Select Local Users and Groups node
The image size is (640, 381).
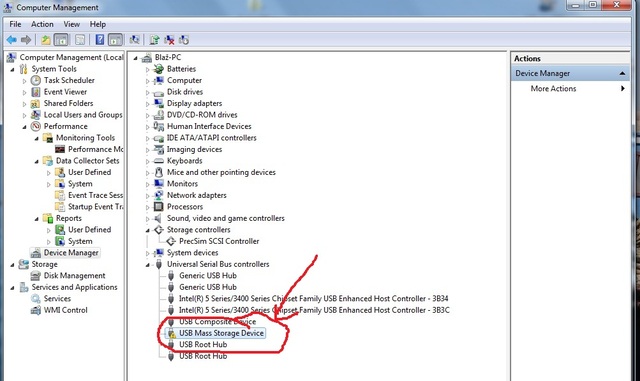(x=83, y=115)
